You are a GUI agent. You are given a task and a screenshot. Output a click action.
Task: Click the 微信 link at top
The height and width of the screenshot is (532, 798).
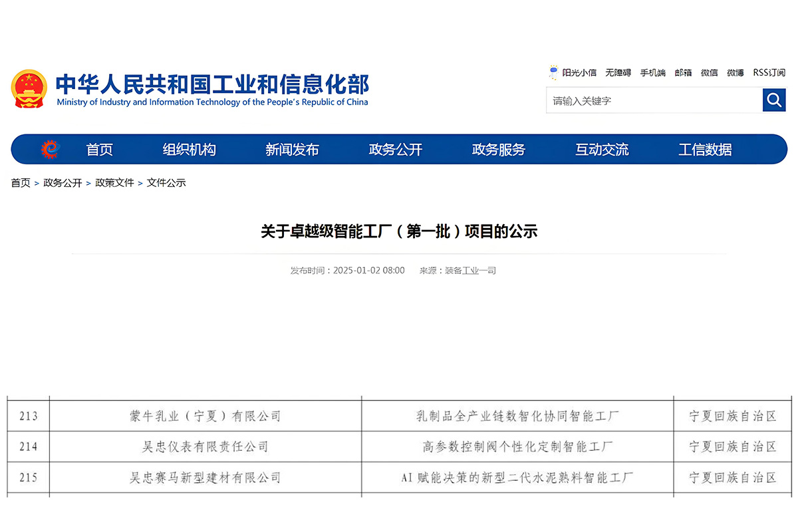pos(709,72)
